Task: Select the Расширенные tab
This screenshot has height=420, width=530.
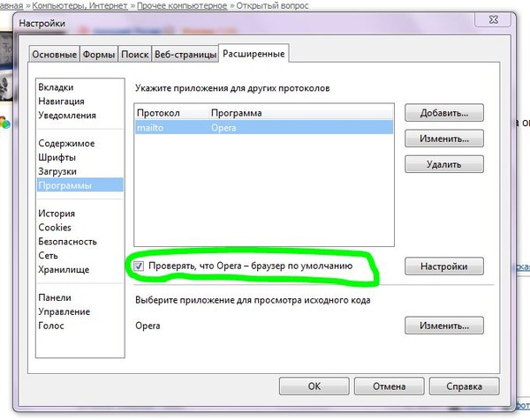Action: [x=254, y=53]
